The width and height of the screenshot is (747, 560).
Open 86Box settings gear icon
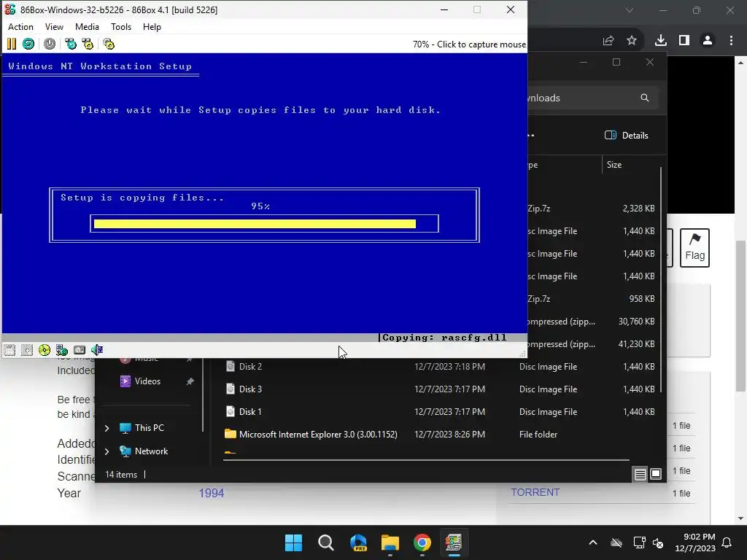pos(109,44)
